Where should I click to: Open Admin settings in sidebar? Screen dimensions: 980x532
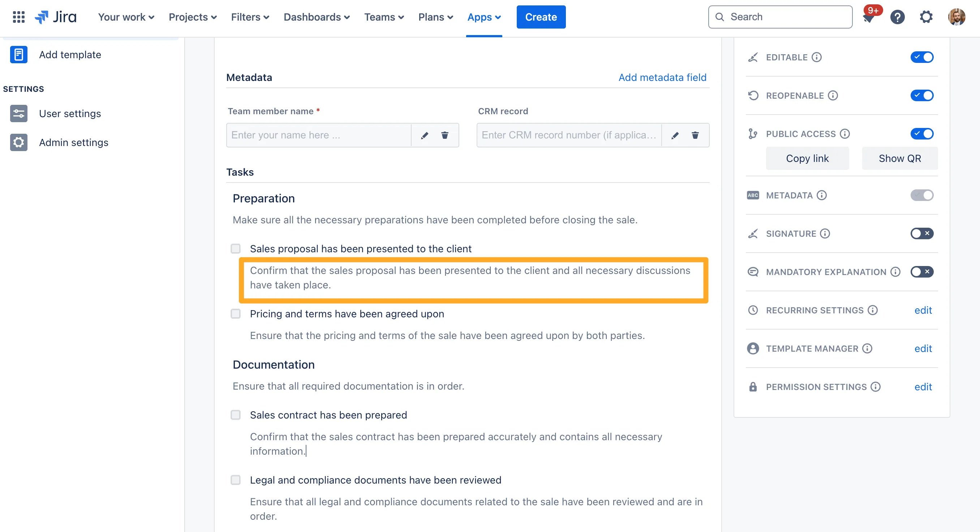[73, 142]
